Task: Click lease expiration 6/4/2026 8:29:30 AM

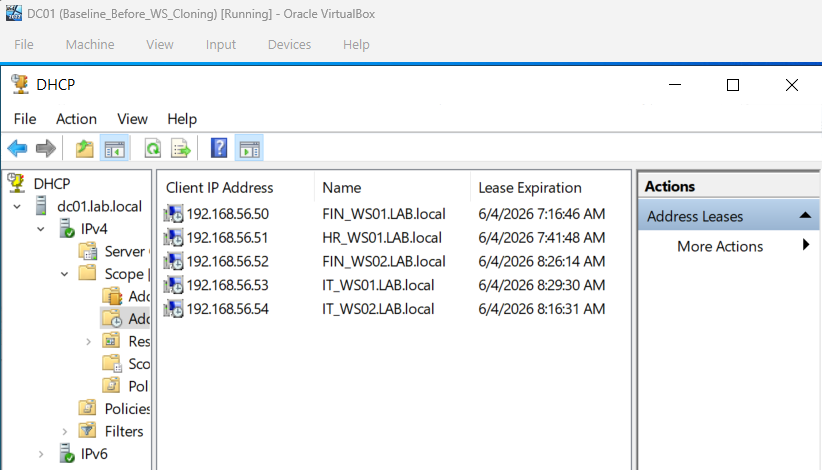Action: pyautogui.click(x=542, y=285)
